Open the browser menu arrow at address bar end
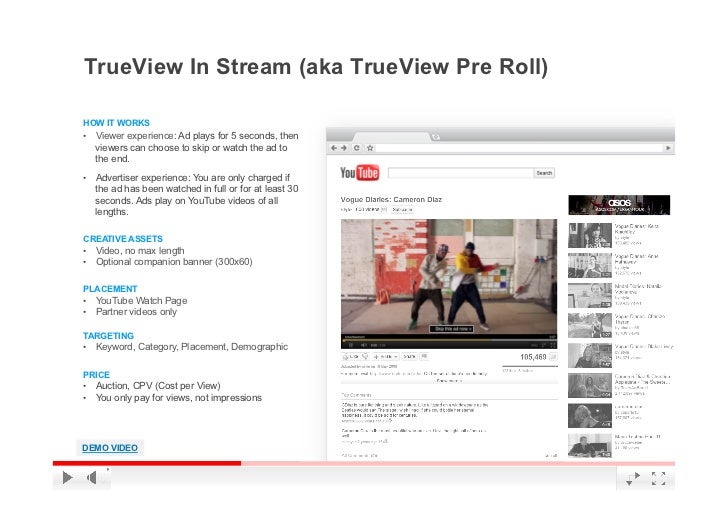The height and width of the screenshot is (515, 728). (669, 148)
